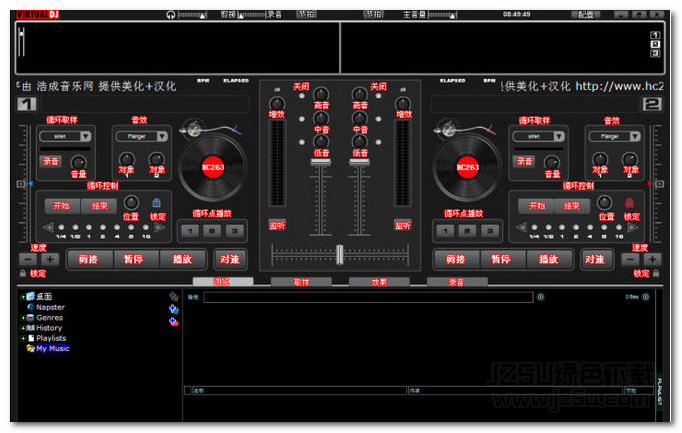Select waveform zoom level 2
This screenshot has height=433, width=682.
[x=655, y=44]
